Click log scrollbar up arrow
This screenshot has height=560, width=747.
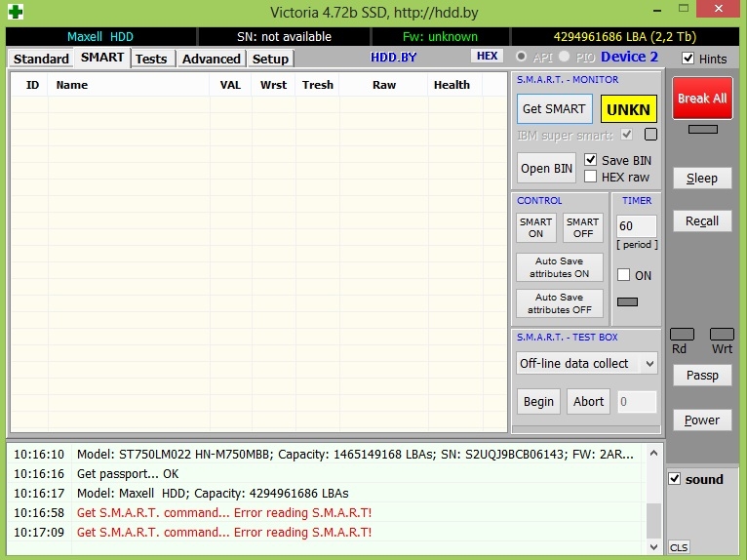pyautogui.click(x=653, y=454)
